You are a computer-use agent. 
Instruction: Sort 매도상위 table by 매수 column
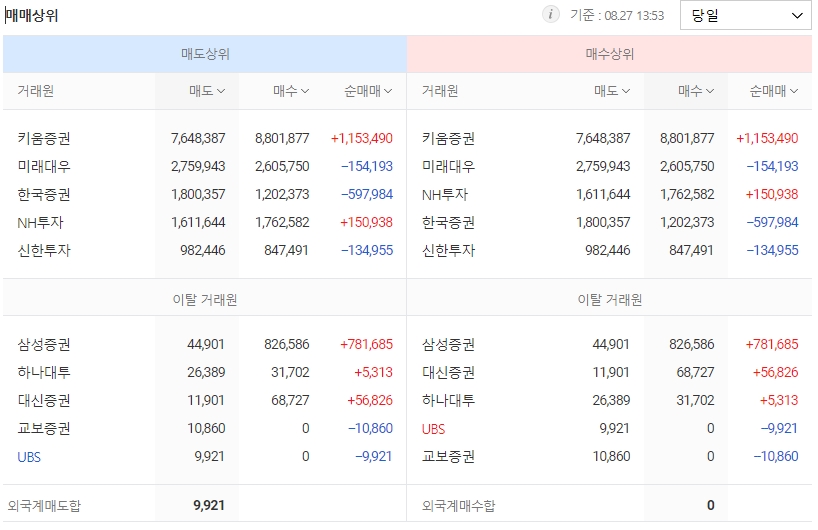click(x=291, y=91)
